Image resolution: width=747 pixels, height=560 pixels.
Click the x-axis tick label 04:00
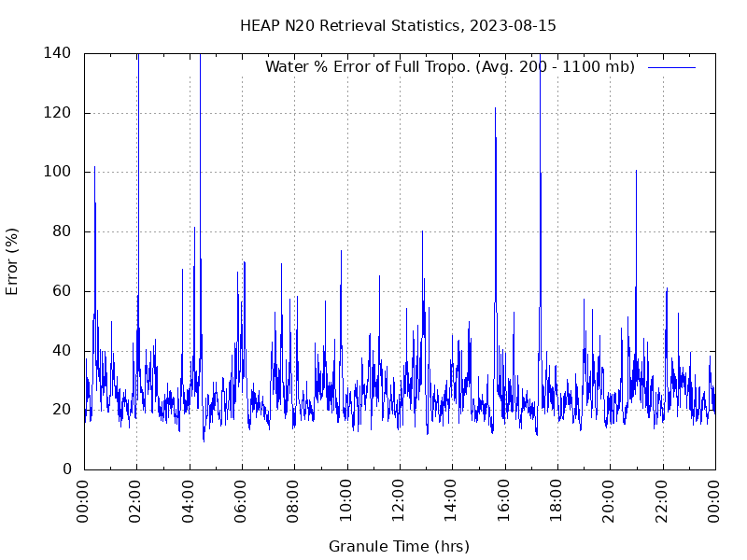point(188,501)
